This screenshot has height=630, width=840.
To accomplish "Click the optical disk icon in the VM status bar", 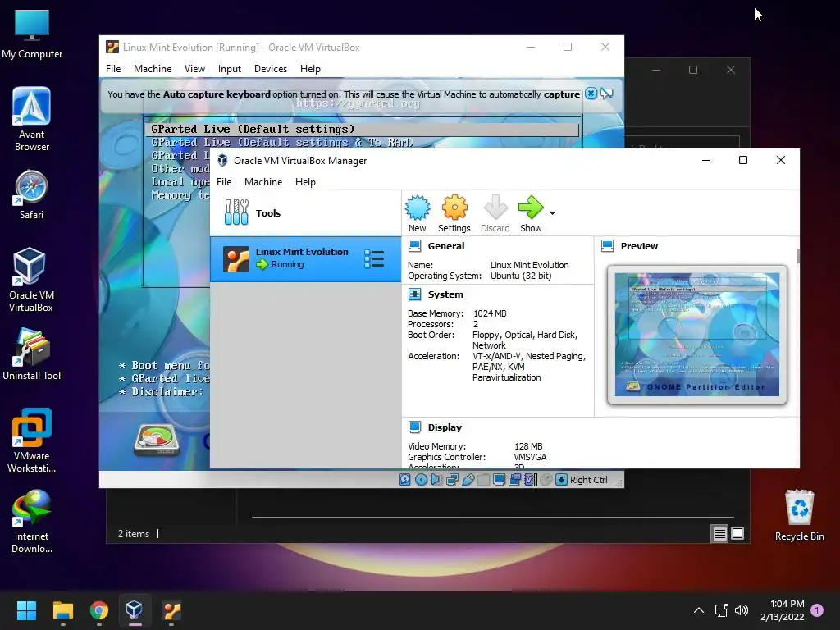I will 421,480.
